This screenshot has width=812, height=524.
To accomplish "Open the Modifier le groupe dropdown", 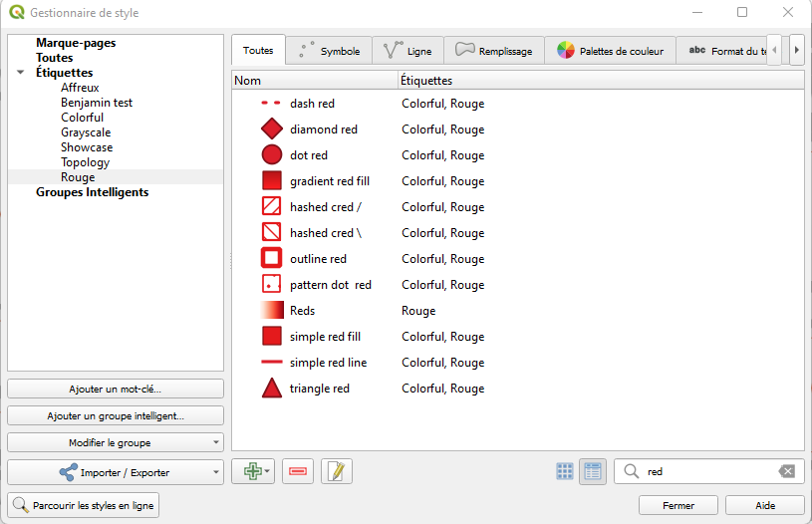I will click(x=116, y=442).
